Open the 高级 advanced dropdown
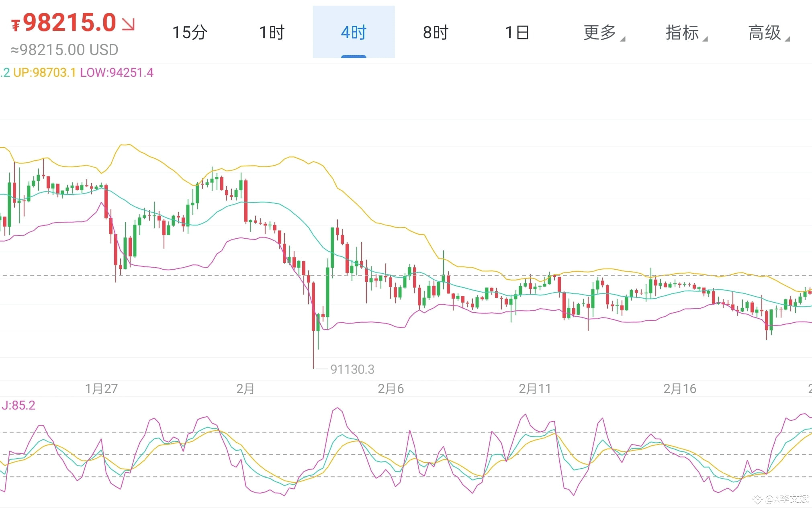Image resolution: width=812 pixels, height=508 pixels. (767, 32)
